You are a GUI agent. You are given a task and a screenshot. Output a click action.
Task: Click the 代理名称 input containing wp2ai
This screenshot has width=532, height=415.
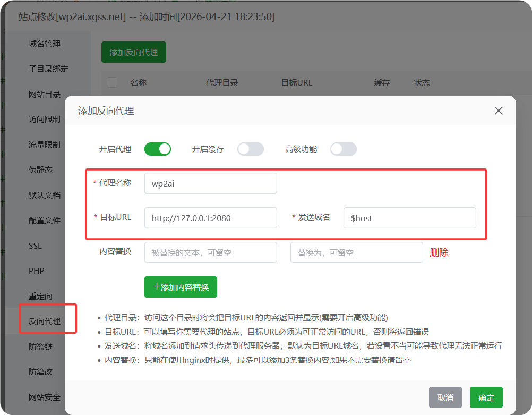click(210, 183)
